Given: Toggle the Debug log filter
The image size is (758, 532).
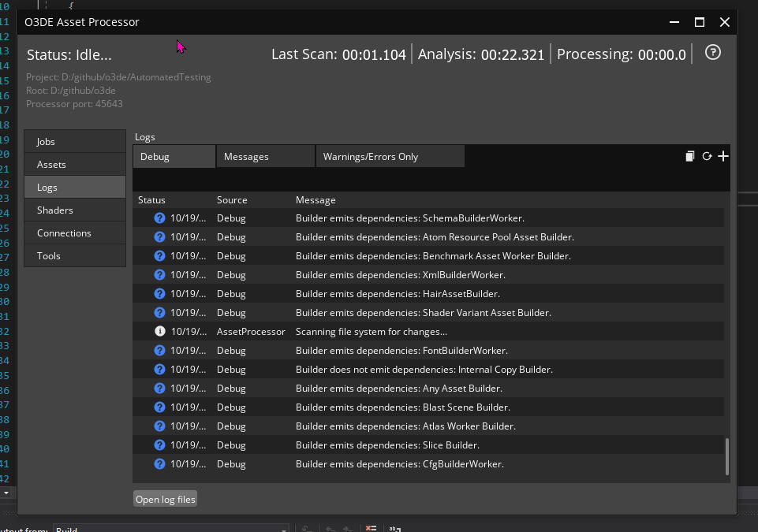Looking at the screenshot, I should pos(174,155).
